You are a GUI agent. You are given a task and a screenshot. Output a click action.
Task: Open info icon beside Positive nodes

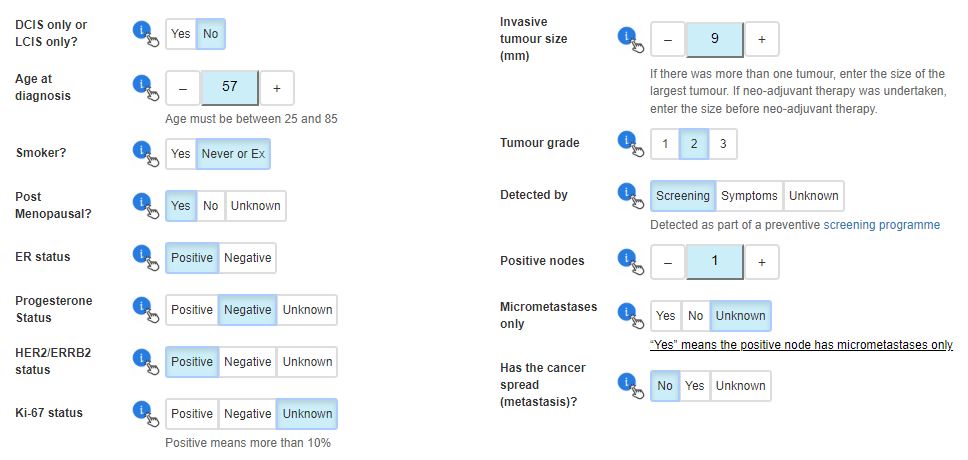[630, 261]
